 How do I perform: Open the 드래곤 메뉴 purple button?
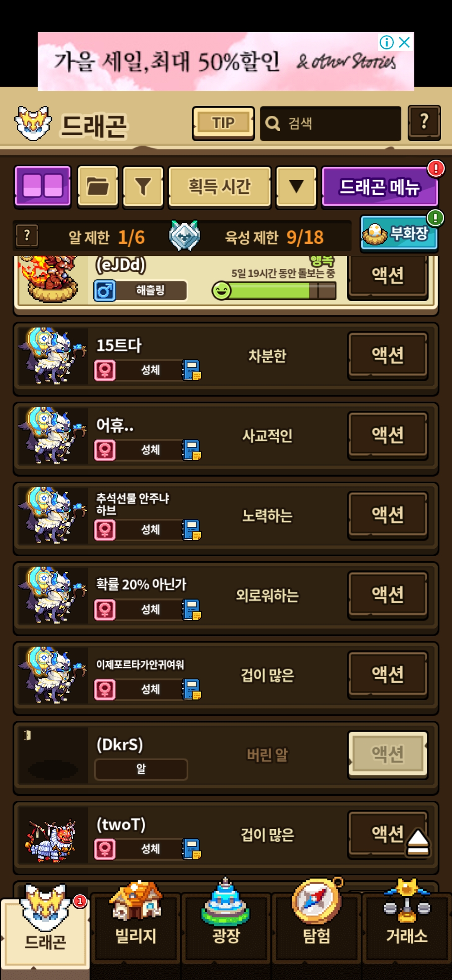tap(380, 186)
